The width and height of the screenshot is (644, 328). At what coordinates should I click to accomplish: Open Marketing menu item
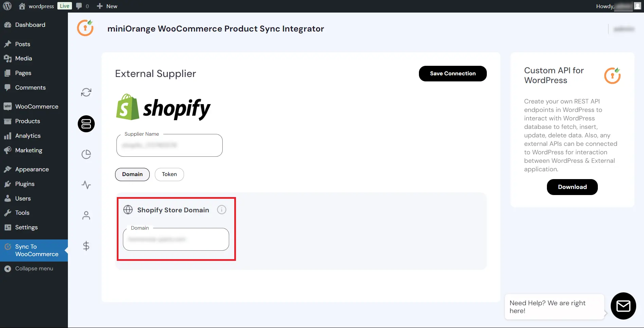coord(34,150)
